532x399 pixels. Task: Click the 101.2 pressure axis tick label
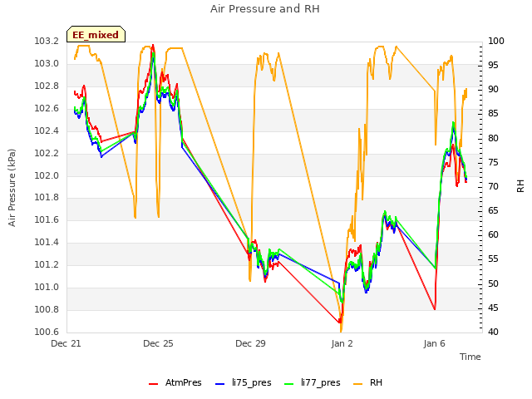pos(47,264)
